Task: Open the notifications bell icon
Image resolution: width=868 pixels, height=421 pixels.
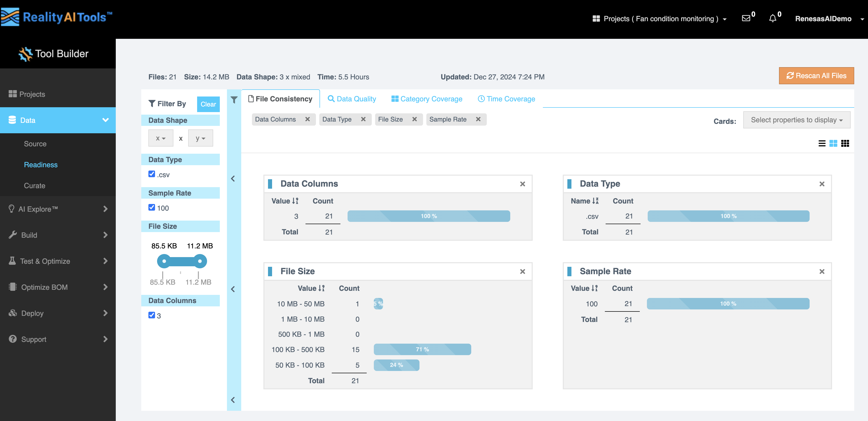Action: click(772, 19)
